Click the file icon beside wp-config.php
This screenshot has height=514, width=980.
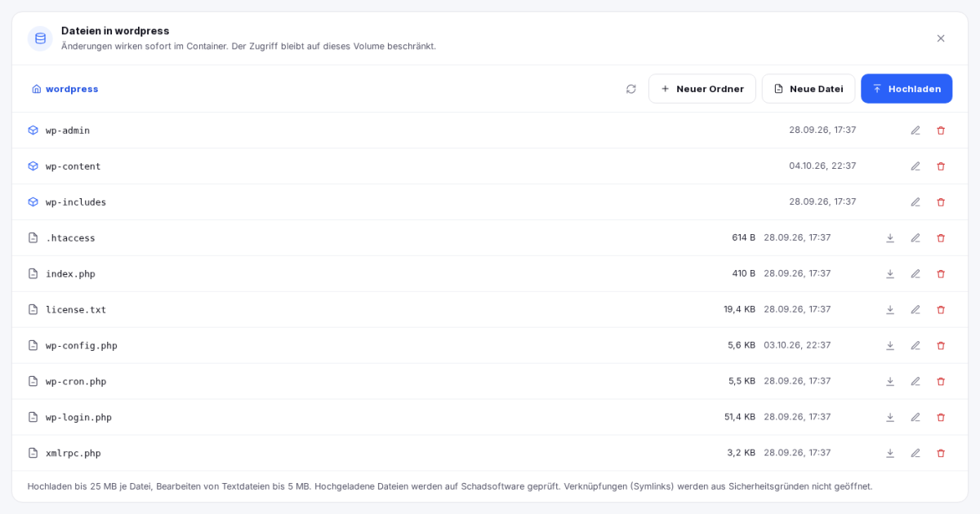[x=33, y=346]
